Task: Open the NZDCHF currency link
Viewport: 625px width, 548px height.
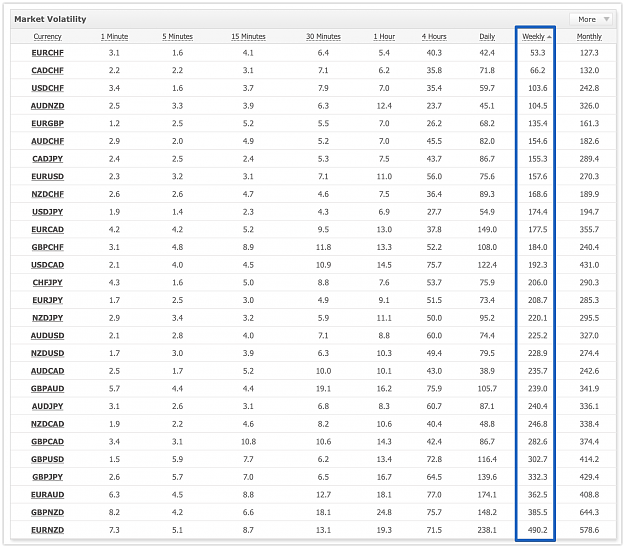Action: click(47, 194)
